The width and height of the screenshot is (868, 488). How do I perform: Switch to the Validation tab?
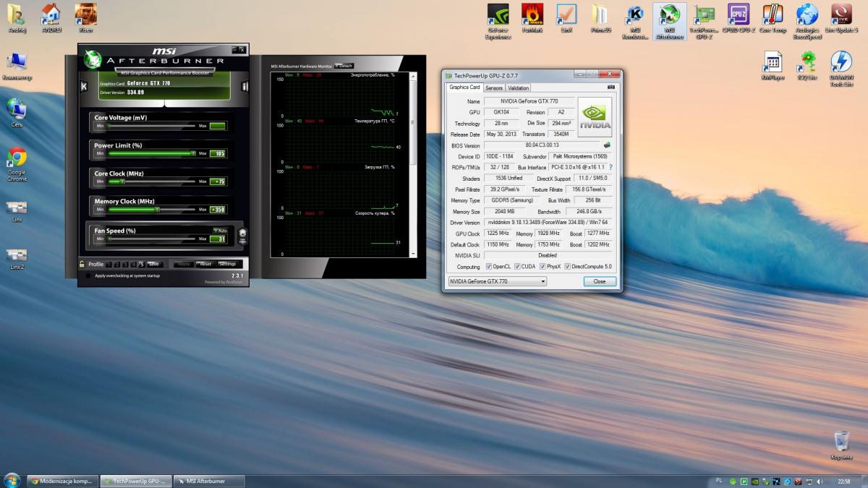[518, 87]
